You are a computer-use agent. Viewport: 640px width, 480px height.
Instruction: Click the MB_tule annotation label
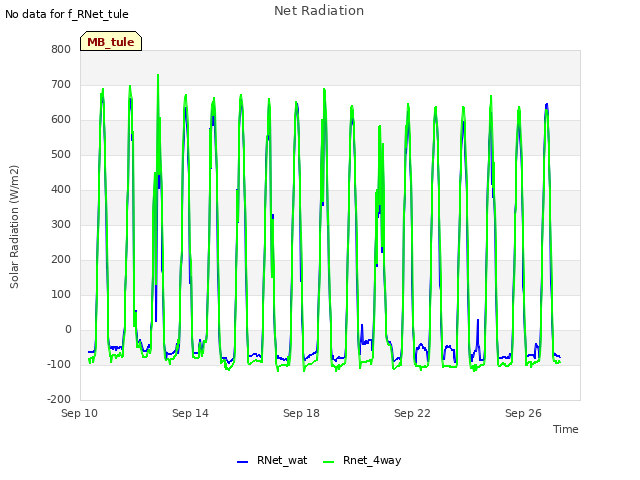pyautogui.click(x=111, y=41)
